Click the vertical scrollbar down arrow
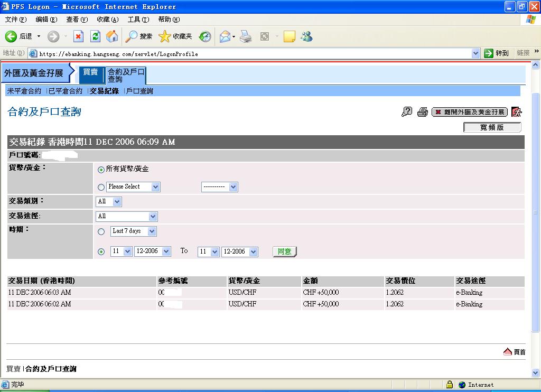541x392 pixels. [x=536, y=372]
